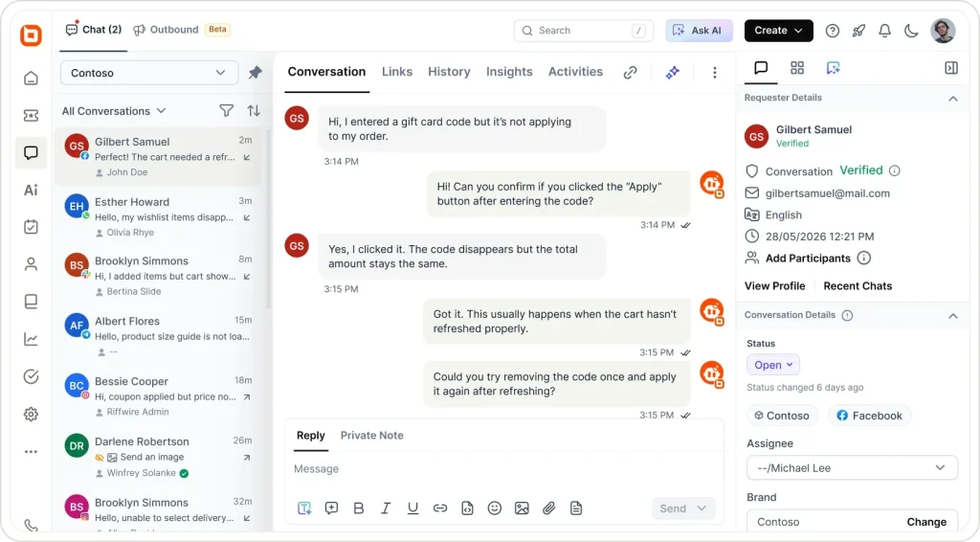Click in the Search field
The height and width of the screenshot is (542, 980).
pyautogui.click(x=583, y=31)
